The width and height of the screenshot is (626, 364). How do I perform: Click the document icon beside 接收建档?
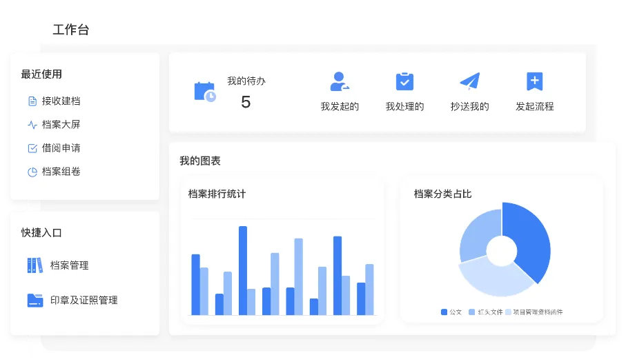click(x=32, y=101)
